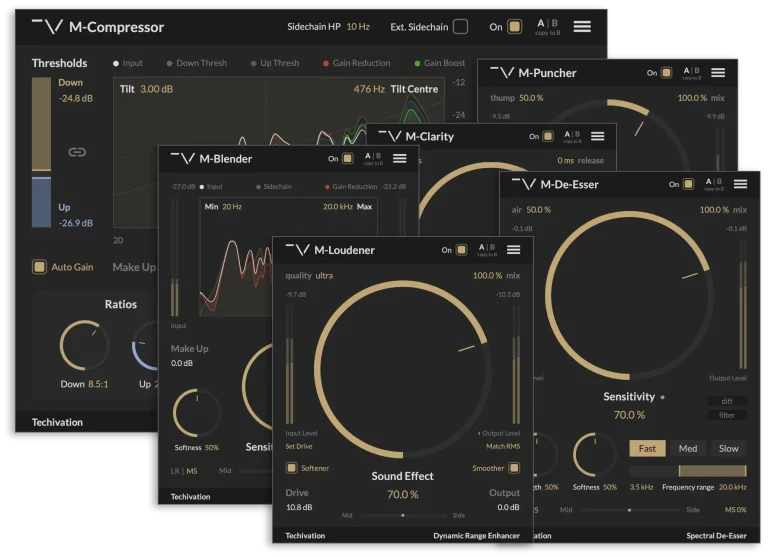Click the 0 ms release value in M-Clarity
Viewport: 768px width, 557px height.
(x=566, y=161)
